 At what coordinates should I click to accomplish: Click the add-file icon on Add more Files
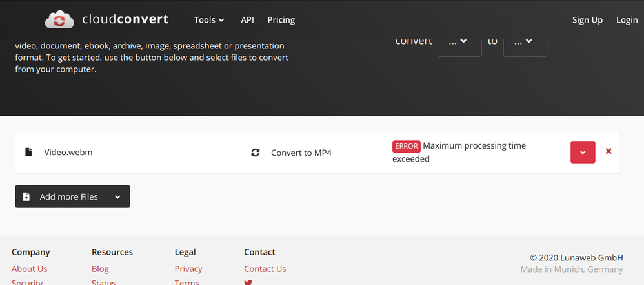point(26,196)
